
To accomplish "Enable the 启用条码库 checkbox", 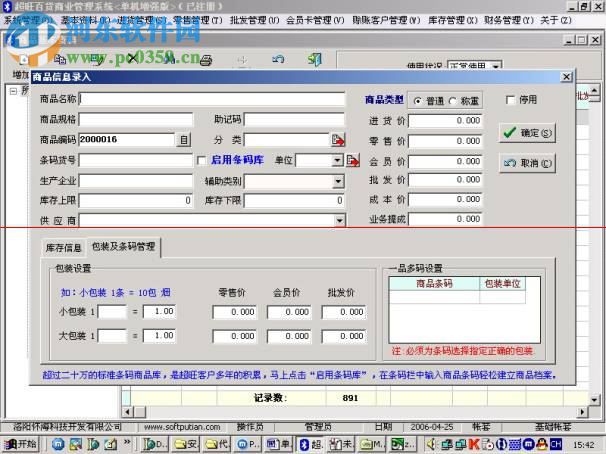I will (201, 160).
